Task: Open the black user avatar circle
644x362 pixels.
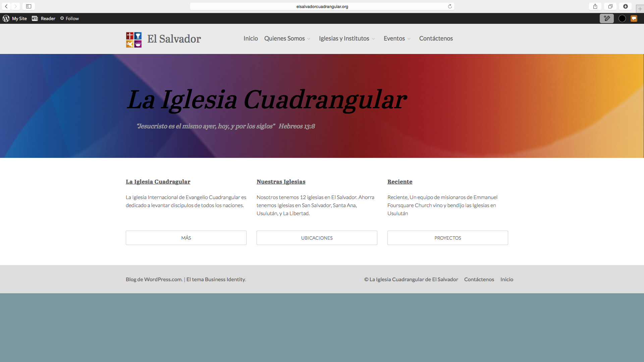Action: [622, 18]
